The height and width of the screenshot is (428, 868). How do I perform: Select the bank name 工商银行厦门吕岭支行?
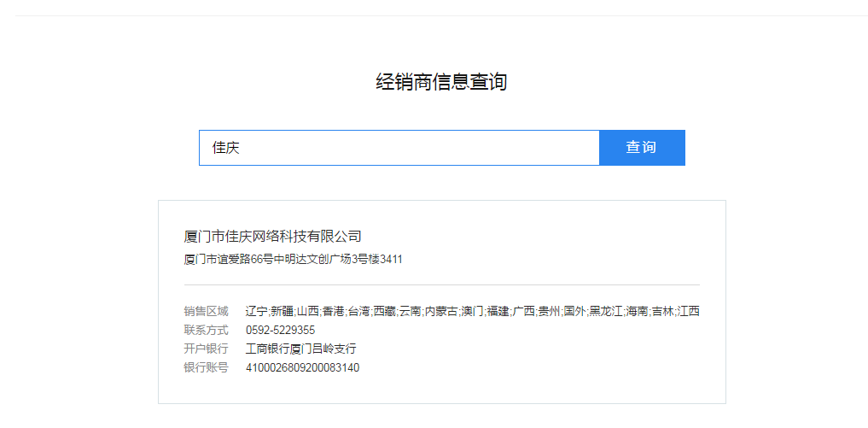point(300,349)
